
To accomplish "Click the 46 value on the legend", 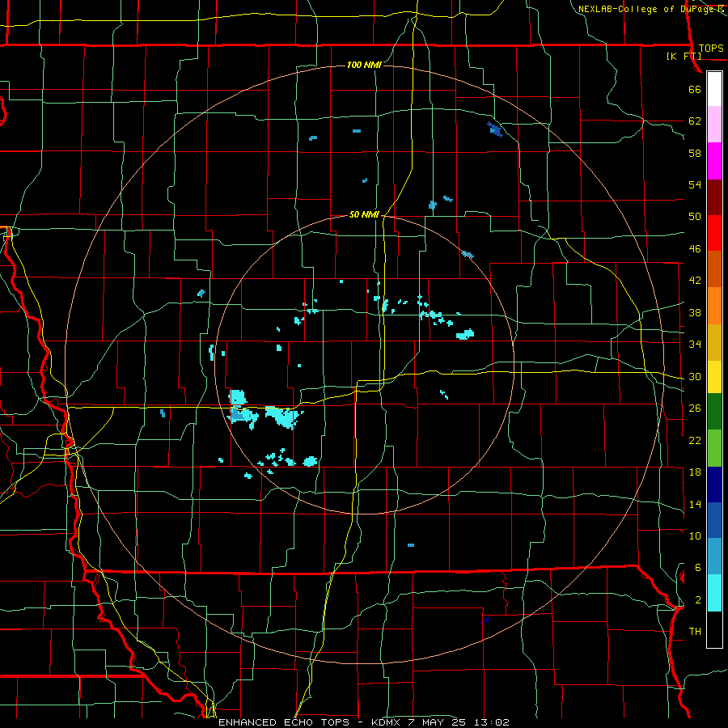I will [x=695, y=249].
